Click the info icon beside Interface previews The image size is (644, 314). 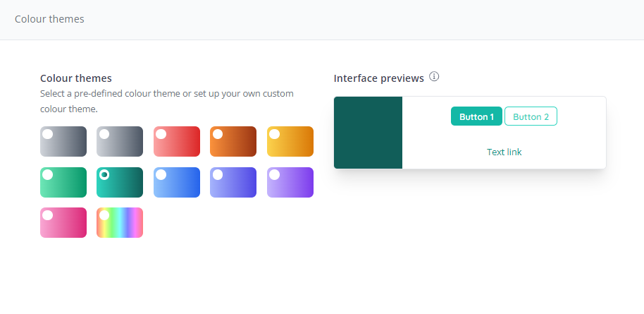click(434, 77)
